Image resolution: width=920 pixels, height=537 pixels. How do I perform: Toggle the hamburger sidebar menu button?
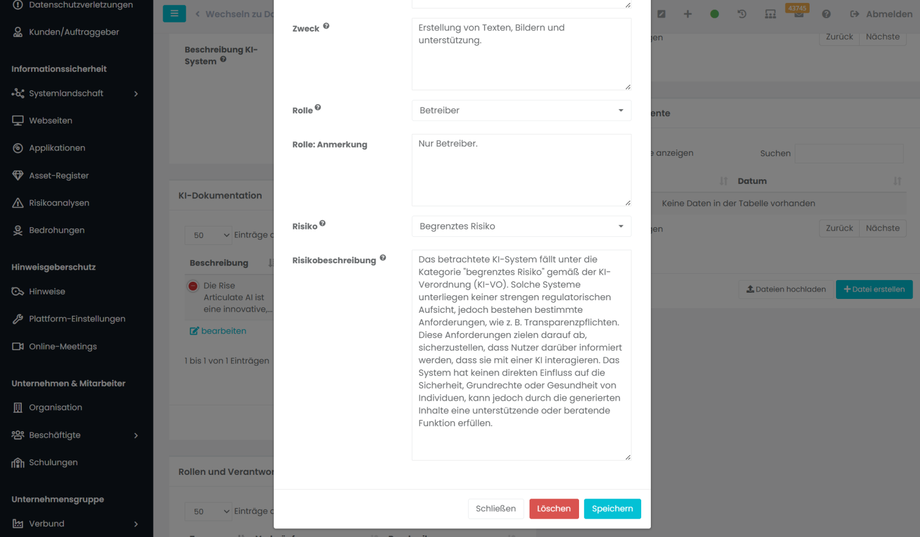coord(174,14)
